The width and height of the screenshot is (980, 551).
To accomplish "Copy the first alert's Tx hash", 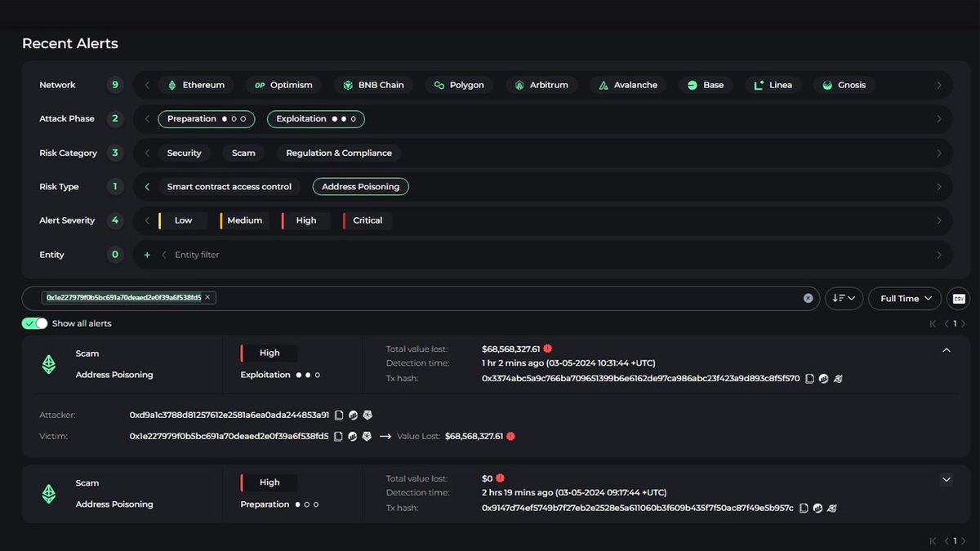I will click(809, 379).
